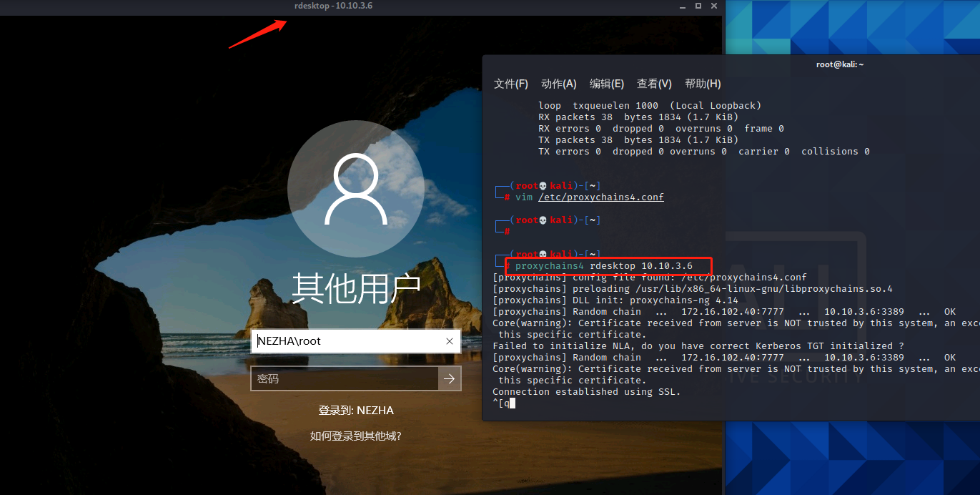The width and height of the screenshot is (980, 495).
Task: Submit the password with the arrow button
Action: (x=450, y=379)
